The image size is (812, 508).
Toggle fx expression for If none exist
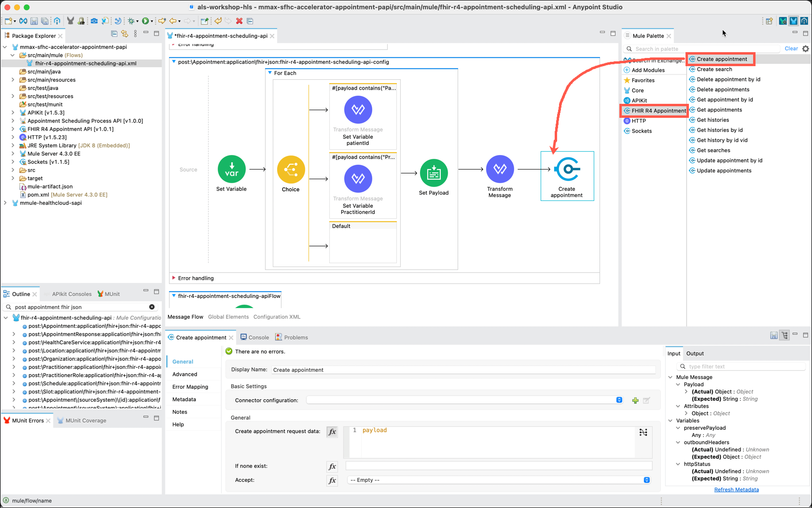point(332,466)
